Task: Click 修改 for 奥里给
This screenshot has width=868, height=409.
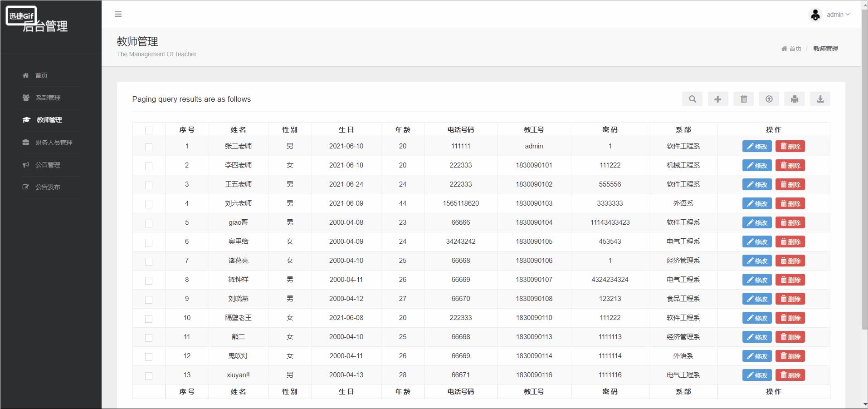Action: 757,242
